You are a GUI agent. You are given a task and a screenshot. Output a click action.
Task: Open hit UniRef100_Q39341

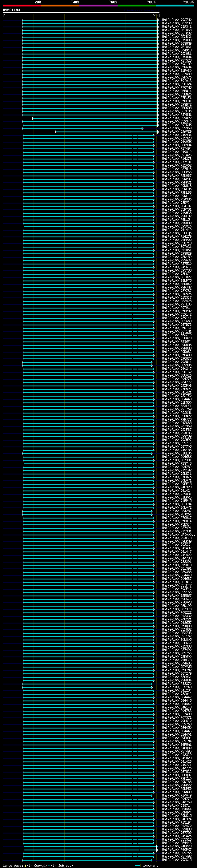coord(177,26)
